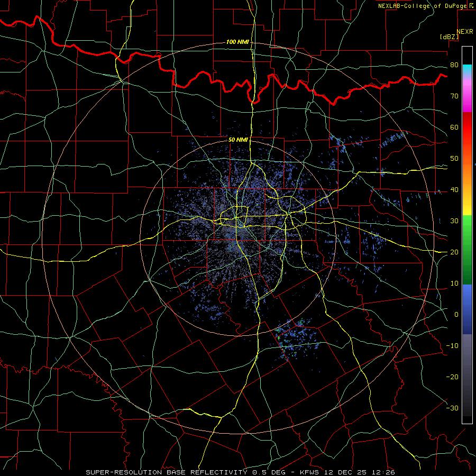Click the 50 NMI range ring label
Screen dimensions: 476x476
point(239,140)
